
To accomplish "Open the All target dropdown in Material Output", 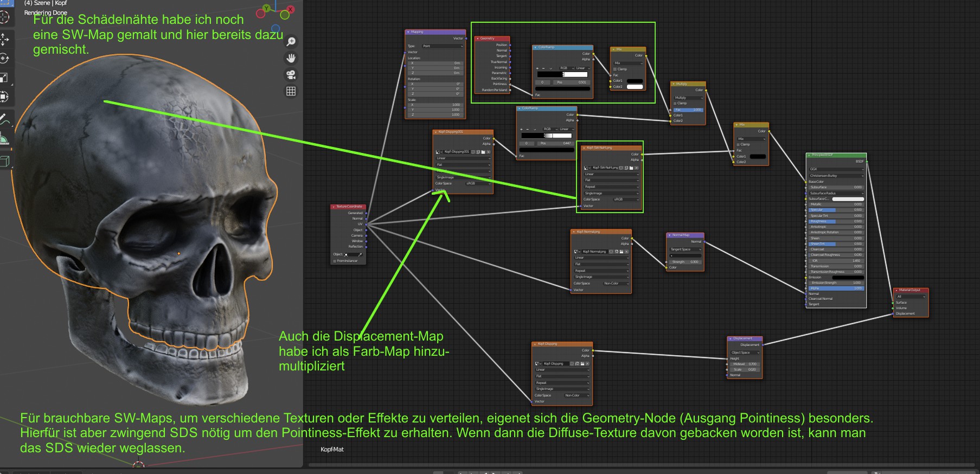I will (911, 297).
